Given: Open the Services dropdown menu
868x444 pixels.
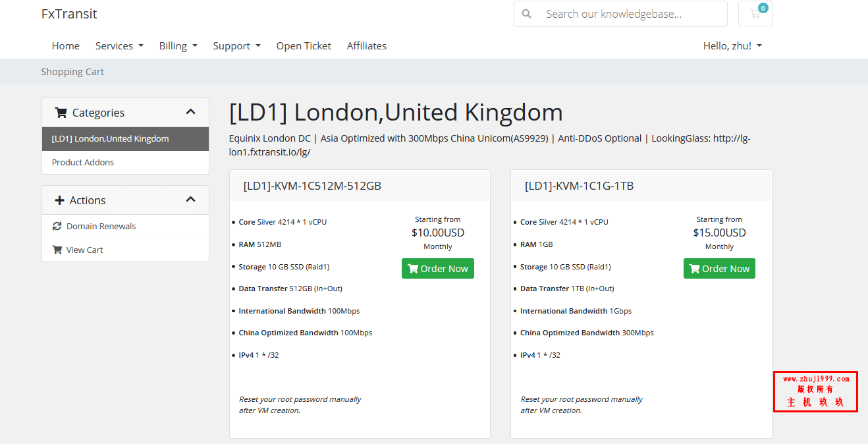Looking at the screenshot, I should (x=119, y=45).
